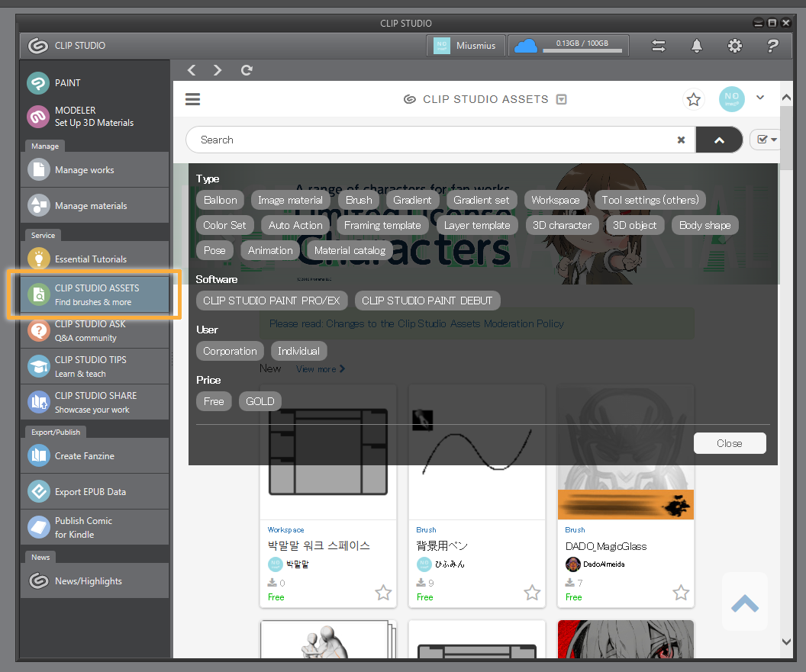Screen dimensions: 806x672
Task: Click the CLIP STUDIO logo in header
Action: 38,46
